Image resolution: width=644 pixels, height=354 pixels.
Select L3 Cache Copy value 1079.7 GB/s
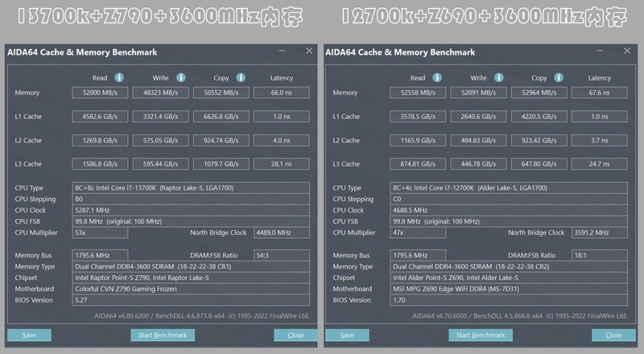221,164
